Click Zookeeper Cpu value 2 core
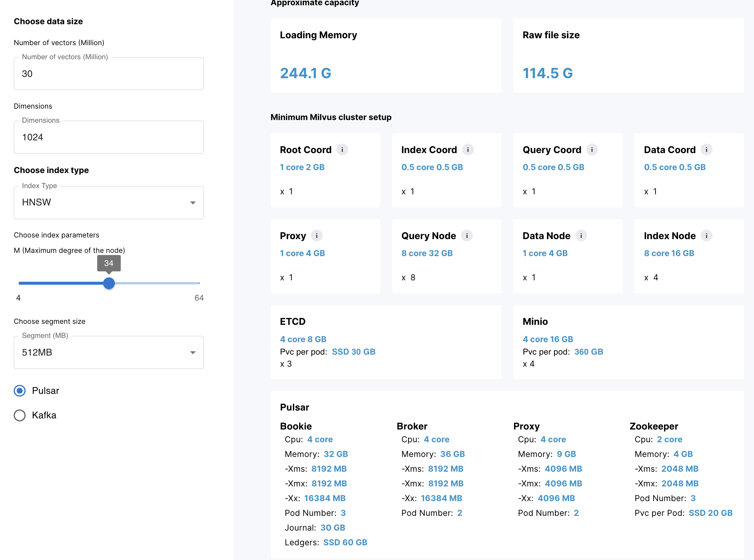 point(669,439)
